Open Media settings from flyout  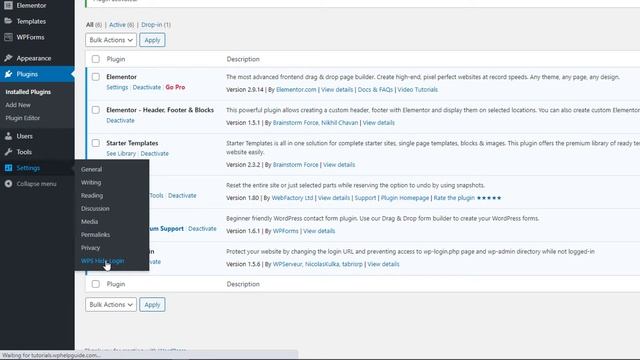tap(89, 222)
